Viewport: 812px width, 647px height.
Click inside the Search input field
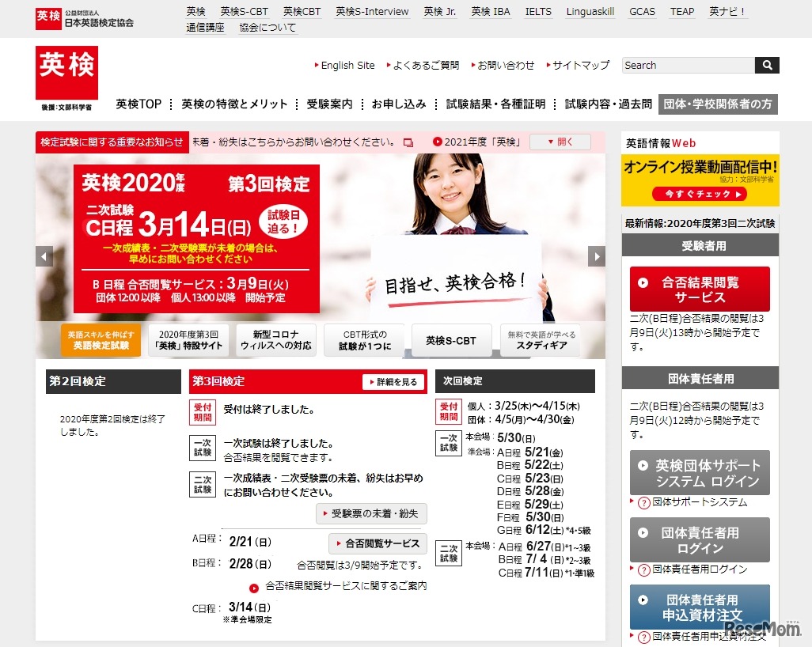click(x=686, y=66)
